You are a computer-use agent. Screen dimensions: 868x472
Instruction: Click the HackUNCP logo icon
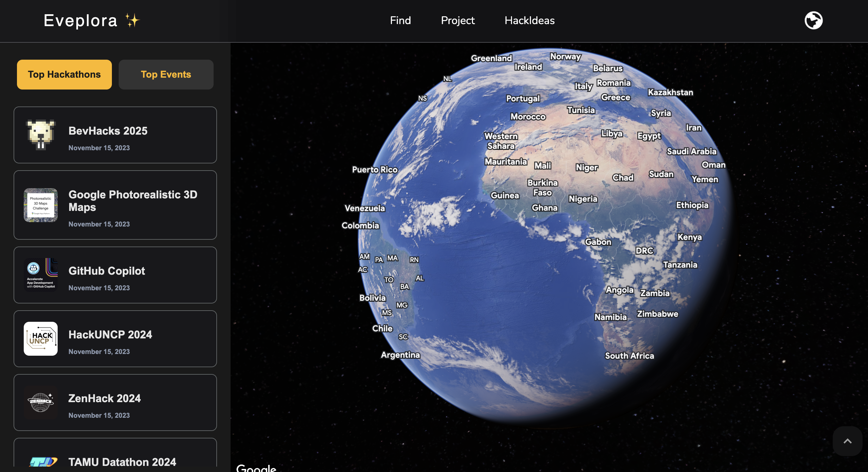click(41, 338)
